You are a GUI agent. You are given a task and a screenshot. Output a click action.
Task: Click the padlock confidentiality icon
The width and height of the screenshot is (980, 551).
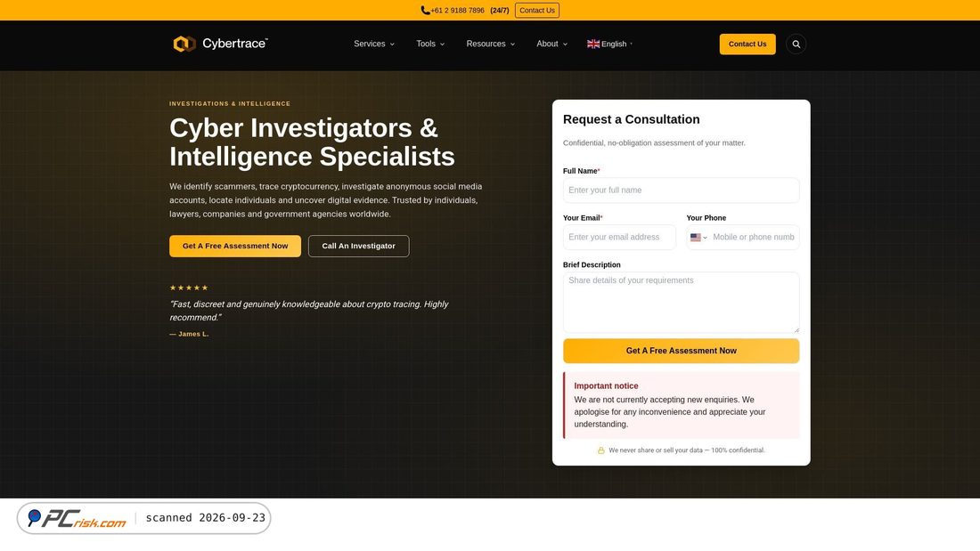pyautogui.click(x=600, y=450)
